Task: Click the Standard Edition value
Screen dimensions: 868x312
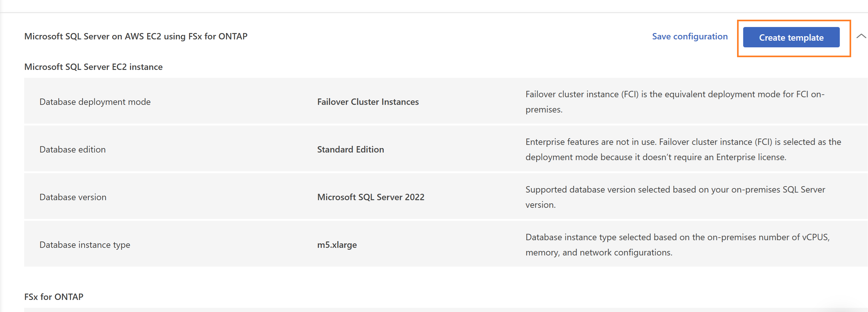Action: pos(351,149)
